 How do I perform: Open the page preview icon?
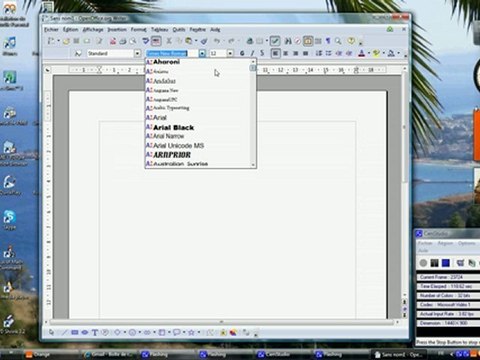[133, 41]
